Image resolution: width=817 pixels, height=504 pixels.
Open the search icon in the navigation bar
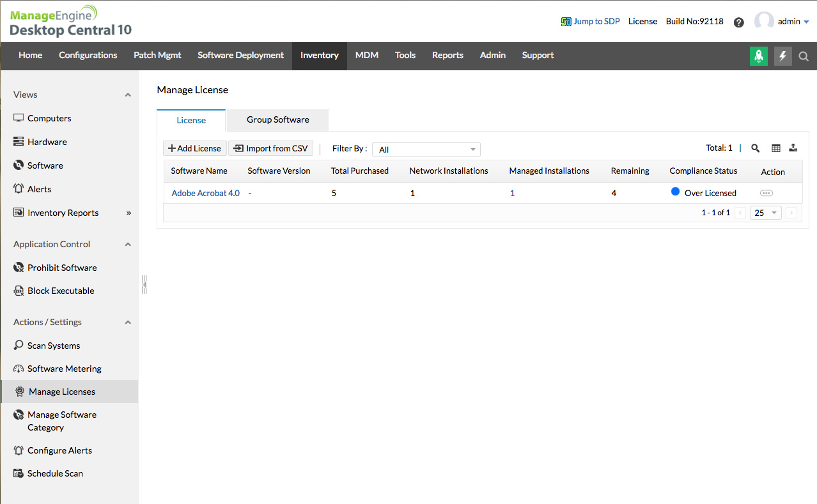point(804,56)
